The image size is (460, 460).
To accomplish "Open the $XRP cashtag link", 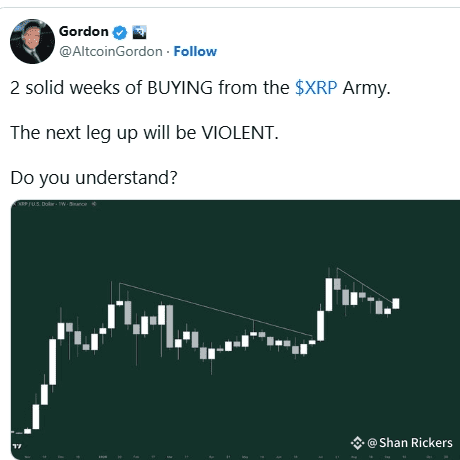I will (316, 88).
